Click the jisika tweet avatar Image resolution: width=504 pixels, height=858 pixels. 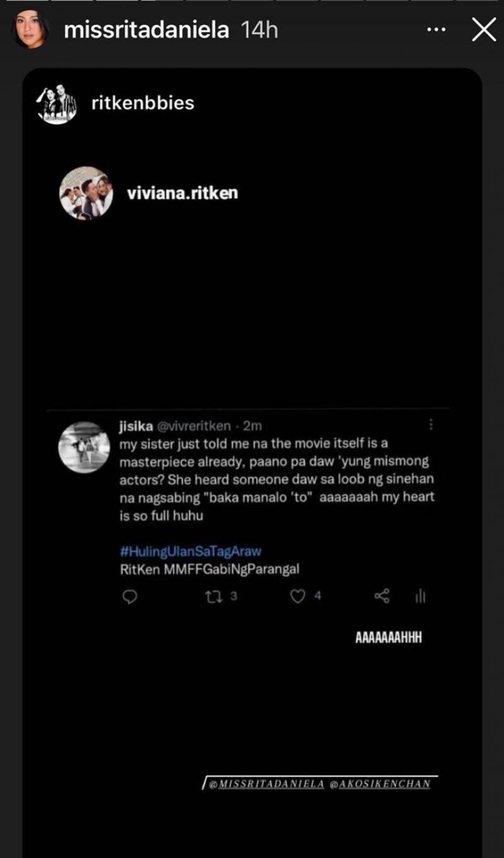click(x=84, y=447)
